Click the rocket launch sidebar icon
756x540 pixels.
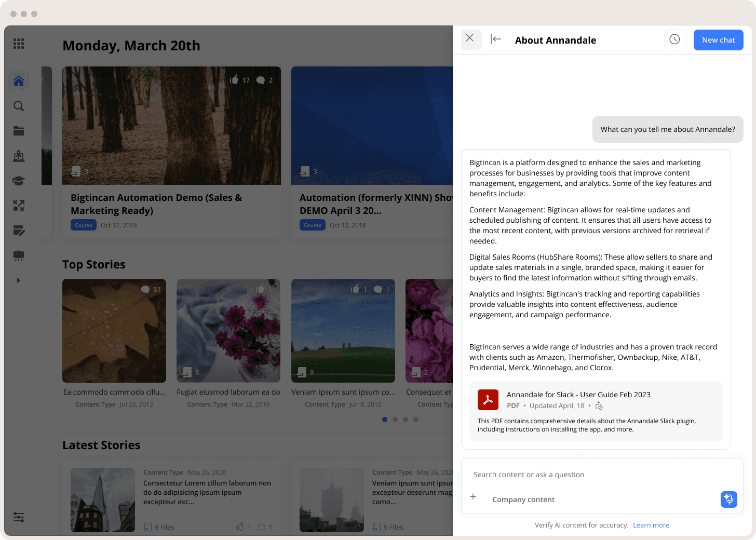coord(19,156)
